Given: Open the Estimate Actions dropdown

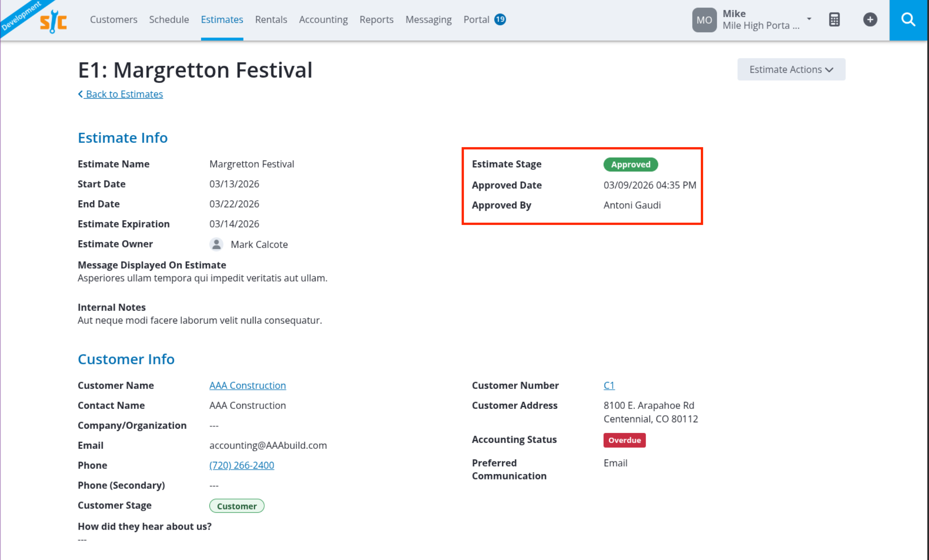Looking at the screenshot, I should tap(791, 69).
